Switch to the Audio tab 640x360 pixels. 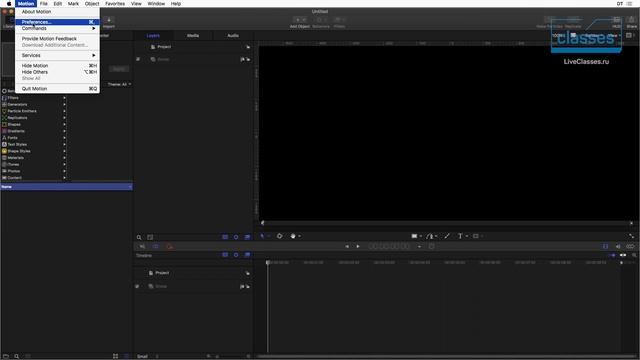[x=233, y=36]
